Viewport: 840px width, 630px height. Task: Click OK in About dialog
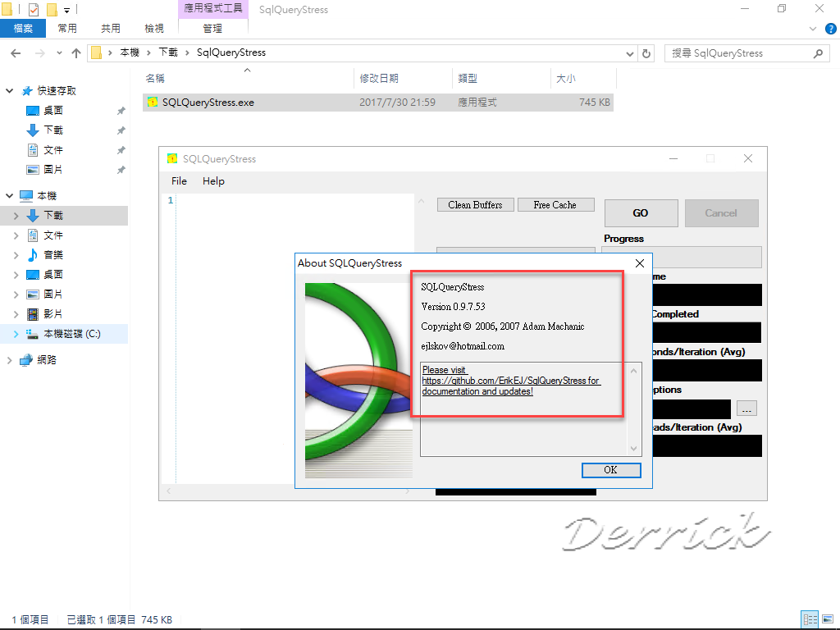tap(610, 470)
